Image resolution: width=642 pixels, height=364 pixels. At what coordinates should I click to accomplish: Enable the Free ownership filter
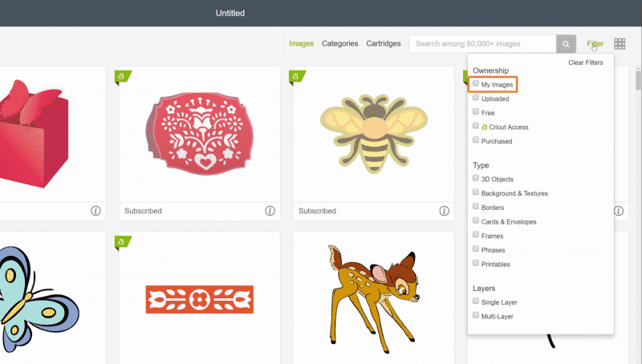[475, 111]
